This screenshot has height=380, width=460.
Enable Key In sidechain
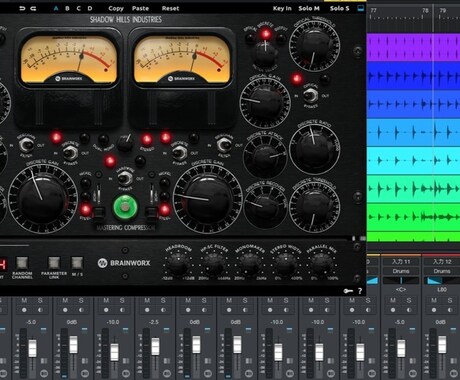282,8
